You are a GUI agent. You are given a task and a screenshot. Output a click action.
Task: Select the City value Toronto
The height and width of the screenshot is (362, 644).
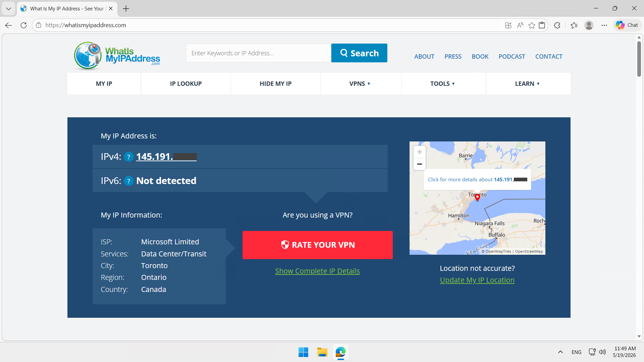(x=154, y=266)
